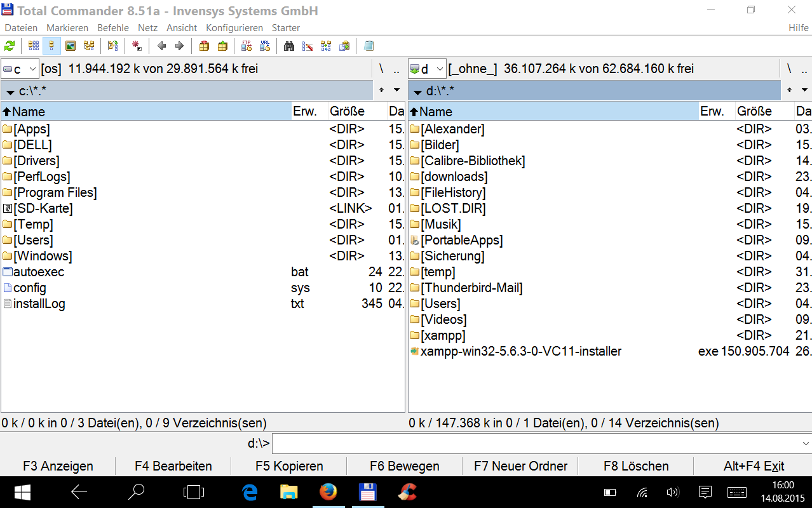
Task: Click the green reread source icon
Action: 10,46
